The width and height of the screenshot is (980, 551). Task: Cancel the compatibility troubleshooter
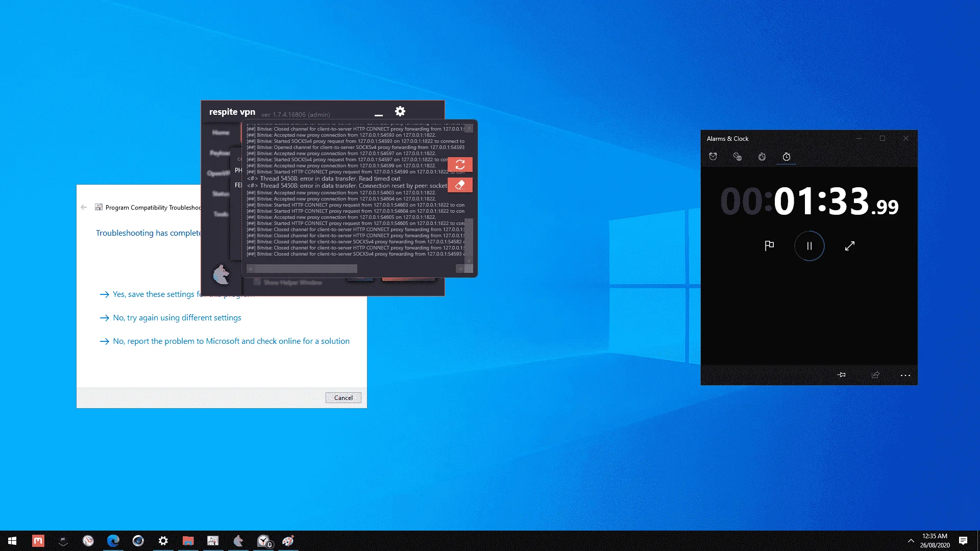pyautogui.click(x=344, y=398)
